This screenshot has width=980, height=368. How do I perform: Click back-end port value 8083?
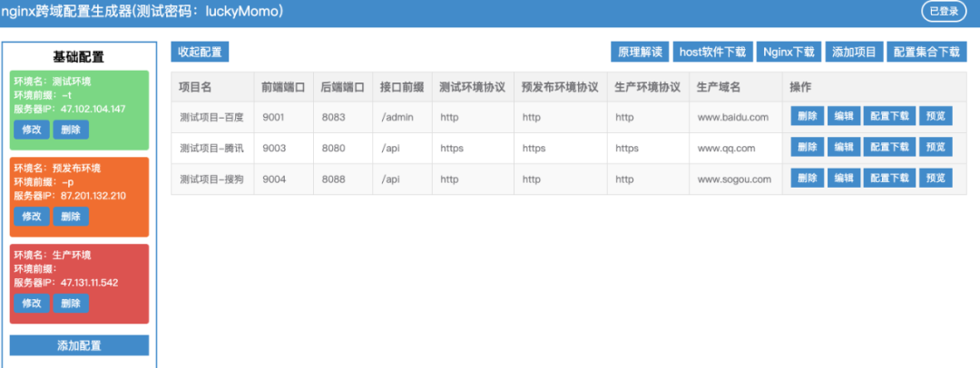(x=333, y=118)
